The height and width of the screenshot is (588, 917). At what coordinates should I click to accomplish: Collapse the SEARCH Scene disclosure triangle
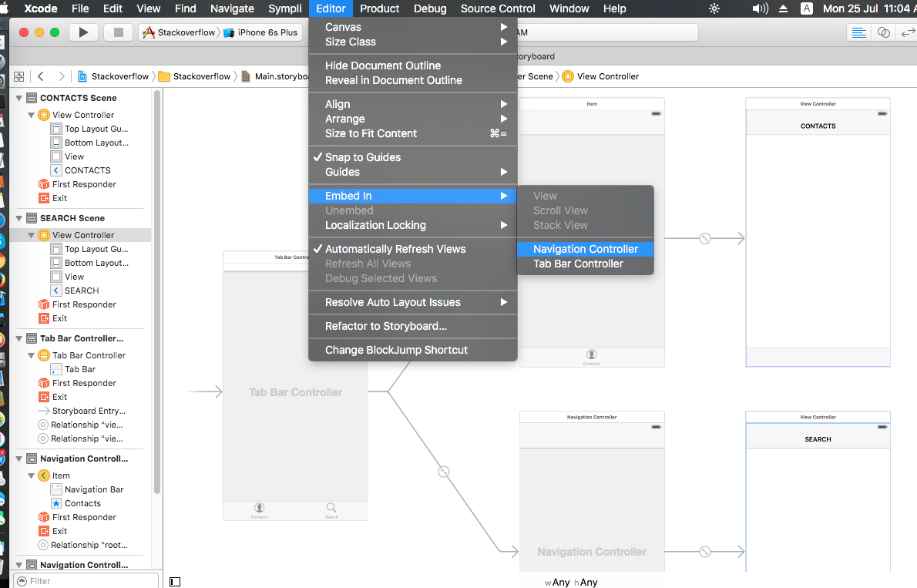click(x=18, y=218)
